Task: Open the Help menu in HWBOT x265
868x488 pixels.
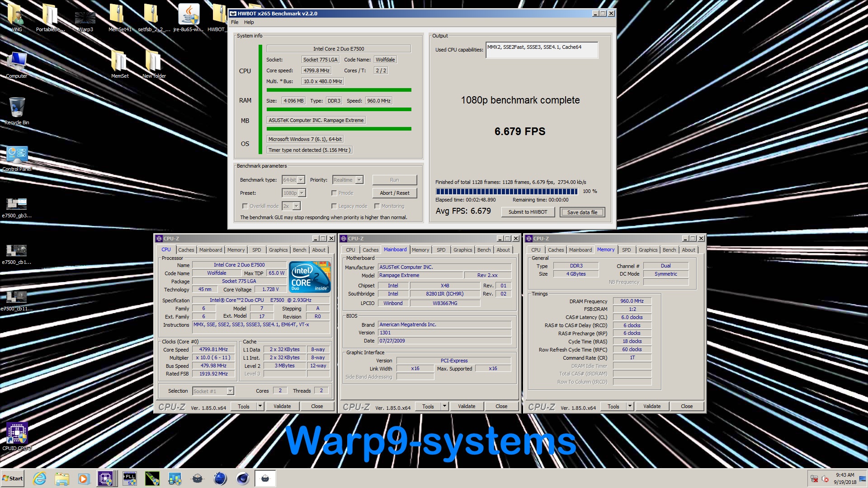Action: [x=249, y=22]
